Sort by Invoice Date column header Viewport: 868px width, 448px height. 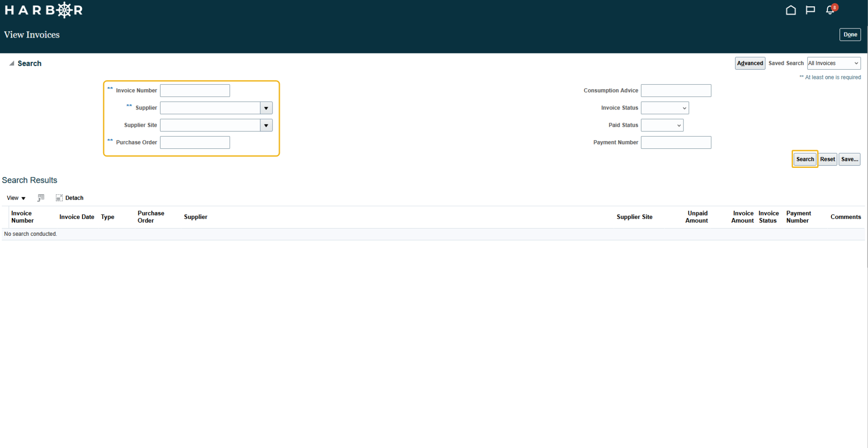click(x=77, y=217)
